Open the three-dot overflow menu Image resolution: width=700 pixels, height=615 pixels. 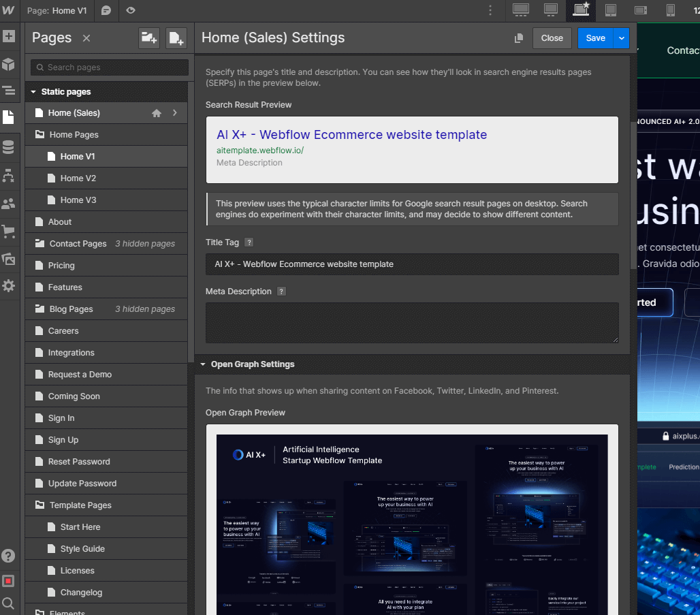tap(490, 10)
